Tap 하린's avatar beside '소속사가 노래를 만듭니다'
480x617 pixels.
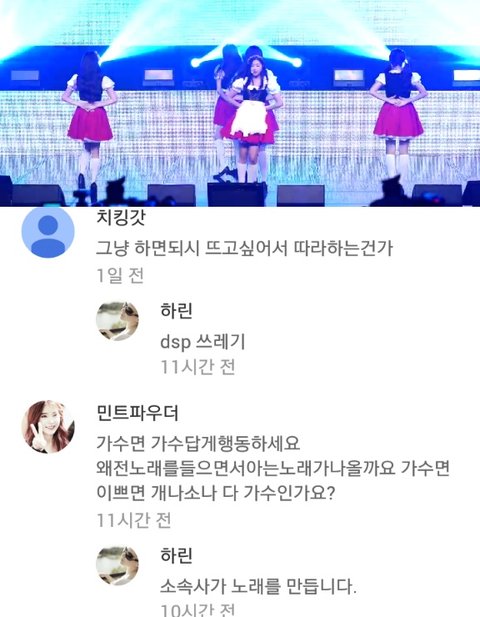click(118, 565)
